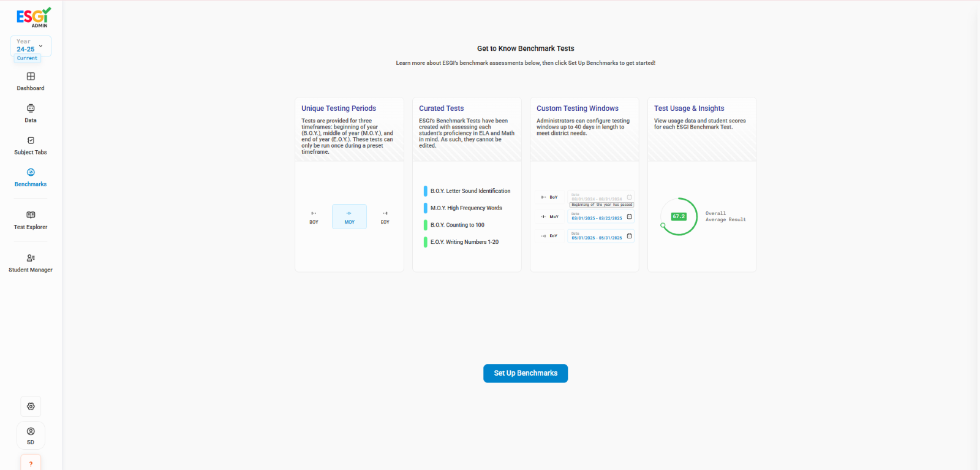The height and width of the screenshot is (470, 980).
Task: Open Test Explorer
Action: point(31,221)
